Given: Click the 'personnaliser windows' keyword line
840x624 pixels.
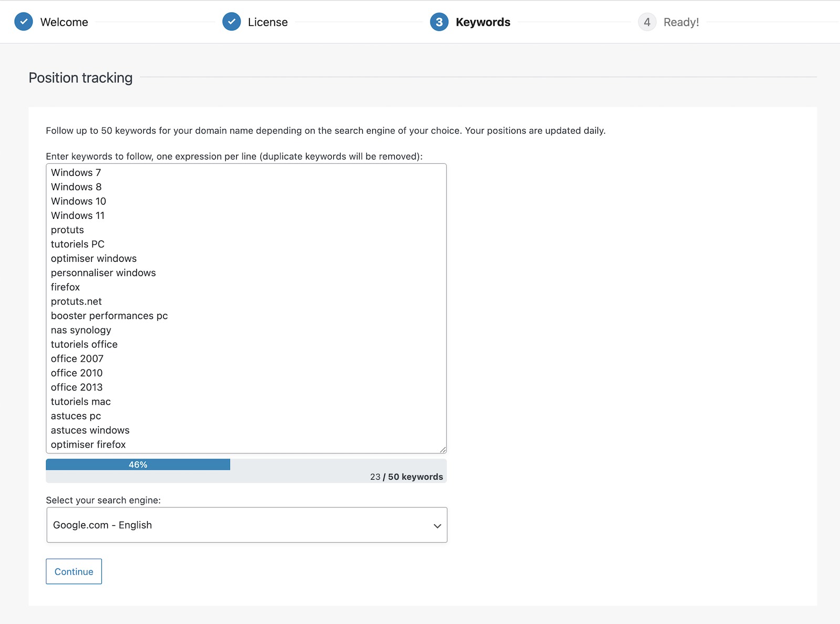Looking at the screenshot, I should (103, 273).
